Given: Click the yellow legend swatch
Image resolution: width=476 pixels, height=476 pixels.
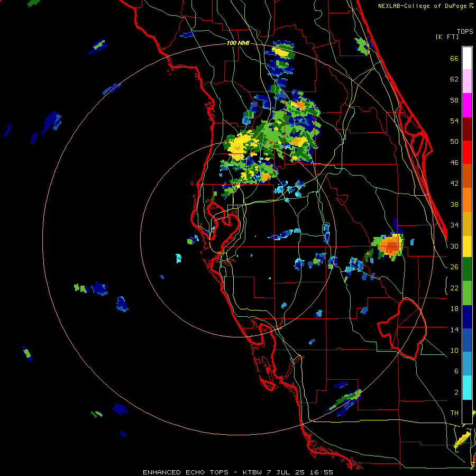Looking at the screenshot, I should pos(467,246).
